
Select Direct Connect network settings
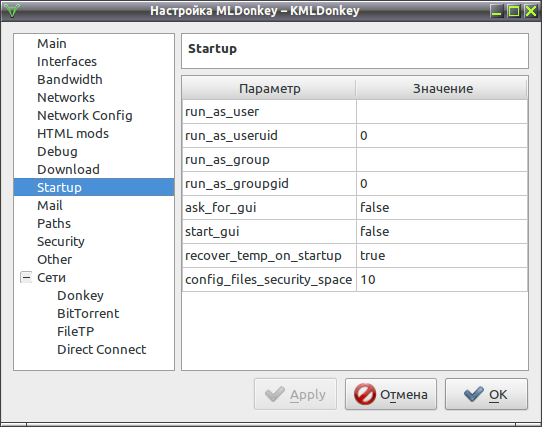(101, 349)
